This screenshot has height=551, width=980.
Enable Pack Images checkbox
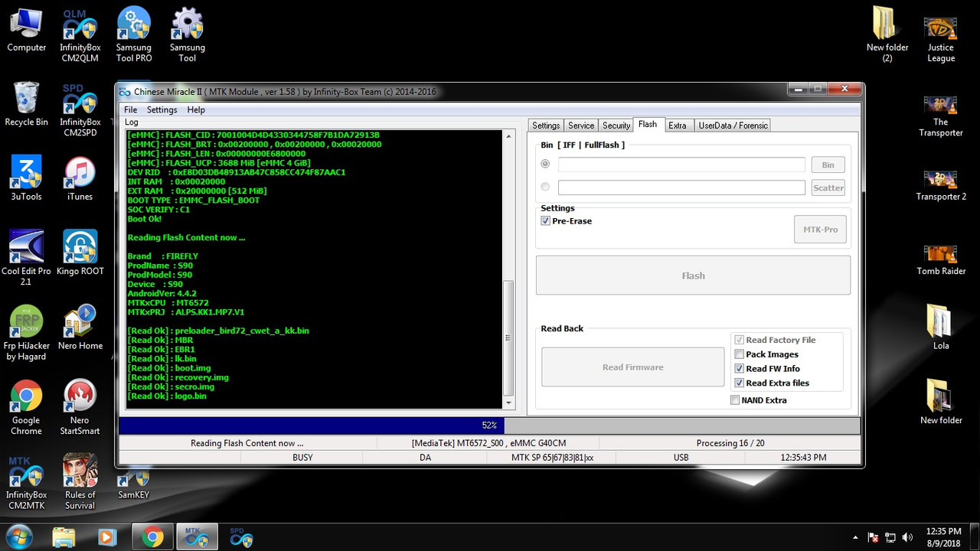[739, 354]
